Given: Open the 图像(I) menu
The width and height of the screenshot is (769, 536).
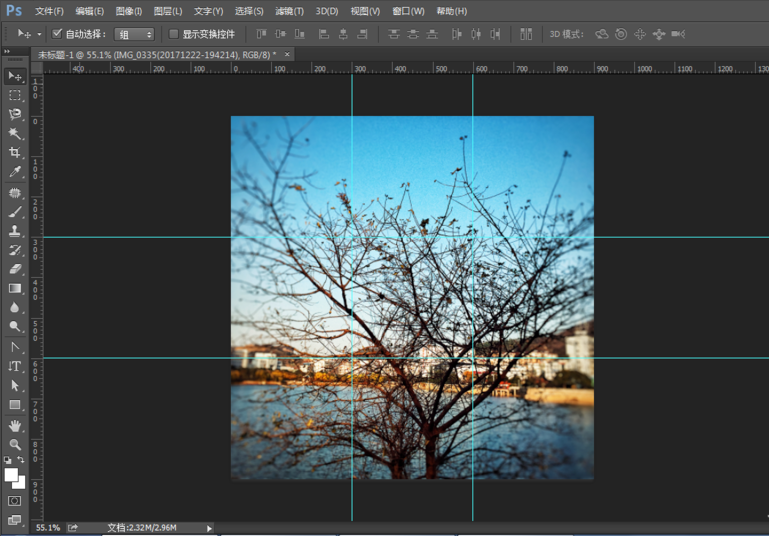Looking at the screenshot, I should 128,11.
